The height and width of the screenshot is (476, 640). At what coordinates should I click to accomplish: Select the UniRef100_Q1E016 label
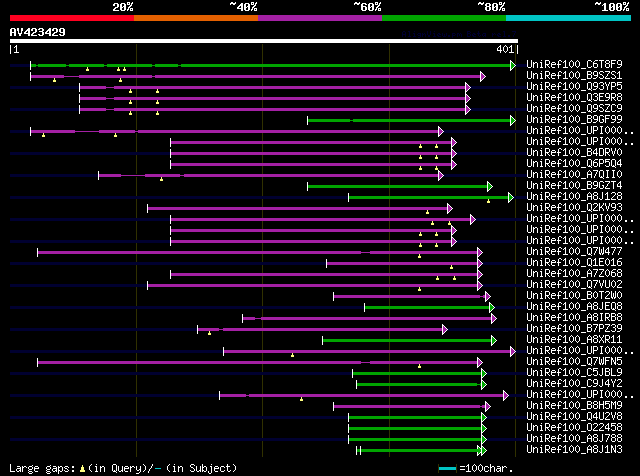(574, 262)
